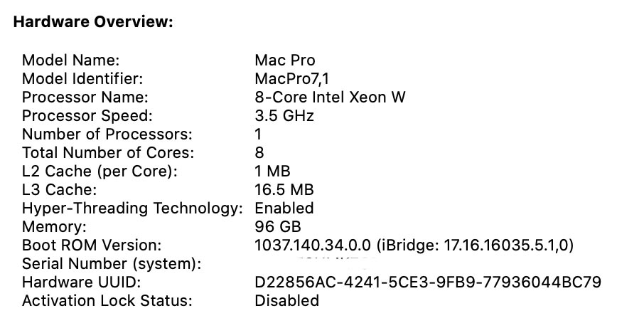Click the Mac Pro model value
Viewport: 644px width, 333px height.
pos(284,60)
